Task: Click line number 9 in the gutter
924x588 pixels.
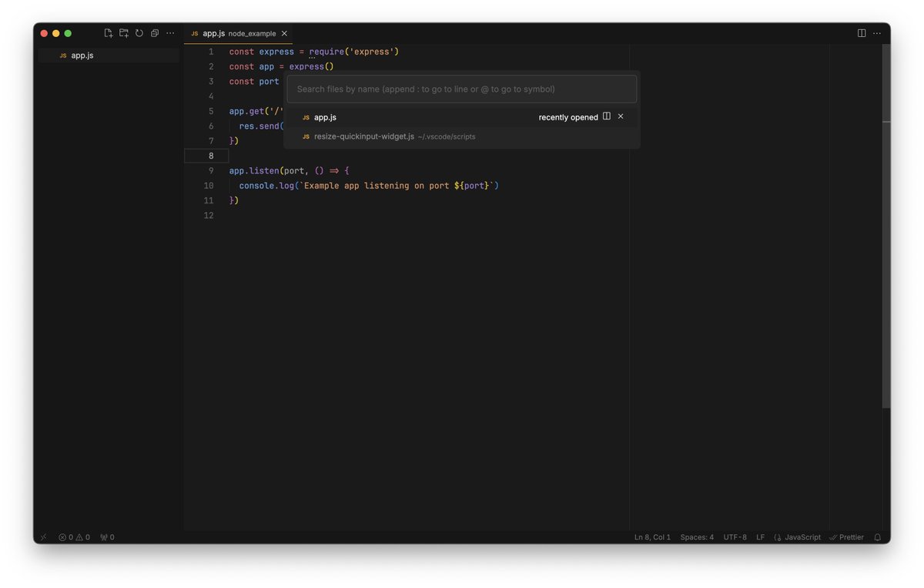Action: [211, 171]
